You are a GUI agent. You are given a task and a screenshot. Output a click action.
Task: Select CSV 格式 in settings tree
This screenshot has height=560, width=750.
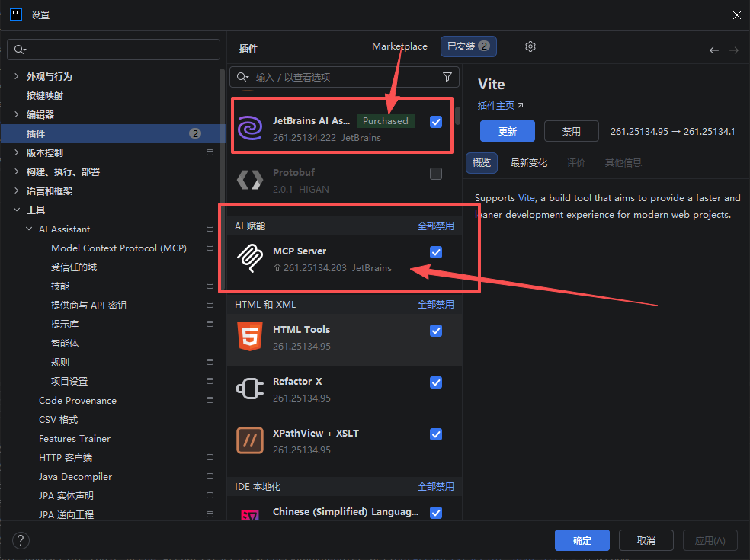(58, 419)
